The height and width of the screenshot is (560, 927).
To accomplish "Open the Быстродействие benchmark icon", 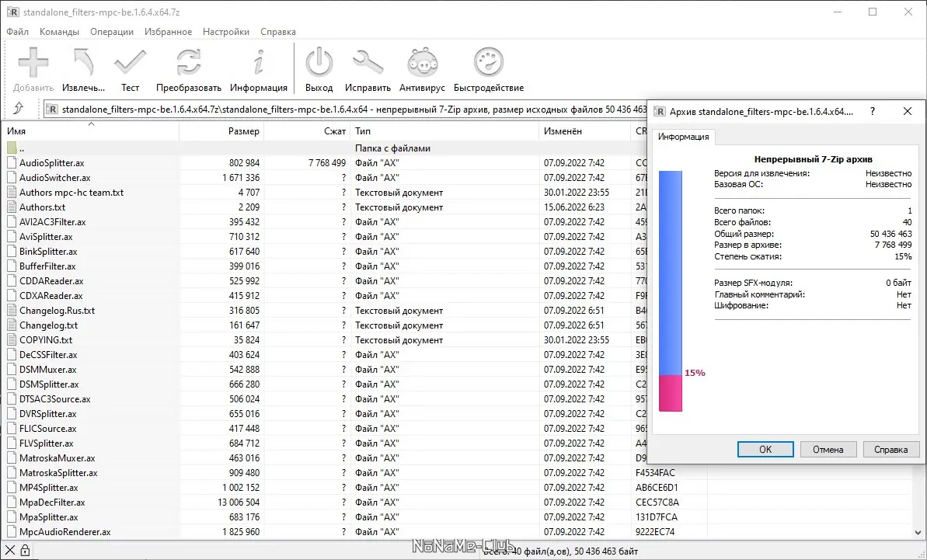I will pos(488,62).
